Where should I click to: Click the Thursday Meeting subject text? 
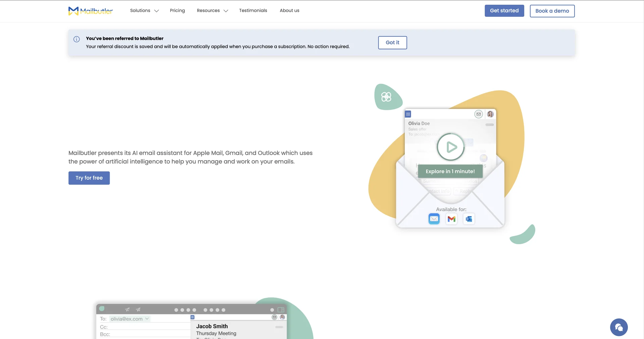[x=216, y=333]
